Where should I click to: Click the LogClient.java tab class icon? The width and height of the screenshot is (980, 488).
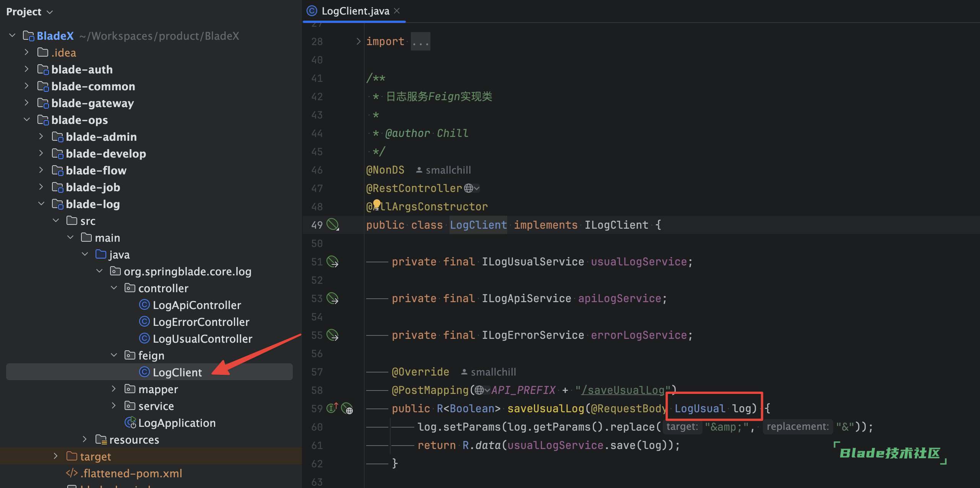[x=312, y=11]
